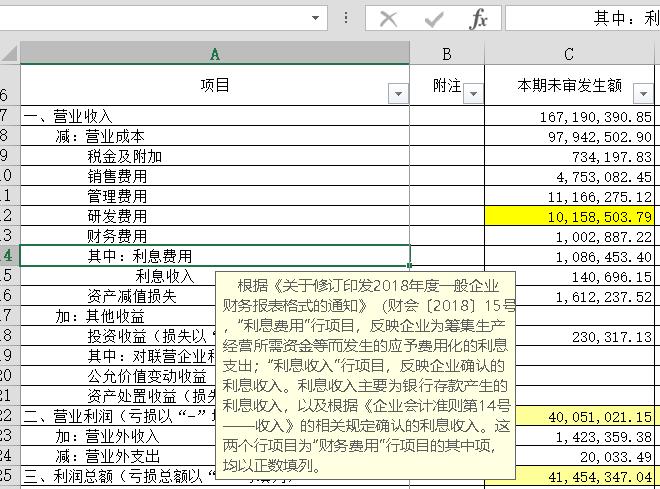660x489 pixels.
Task: Click the formula bar expand dots handle
Action: [x=346, y=18]
